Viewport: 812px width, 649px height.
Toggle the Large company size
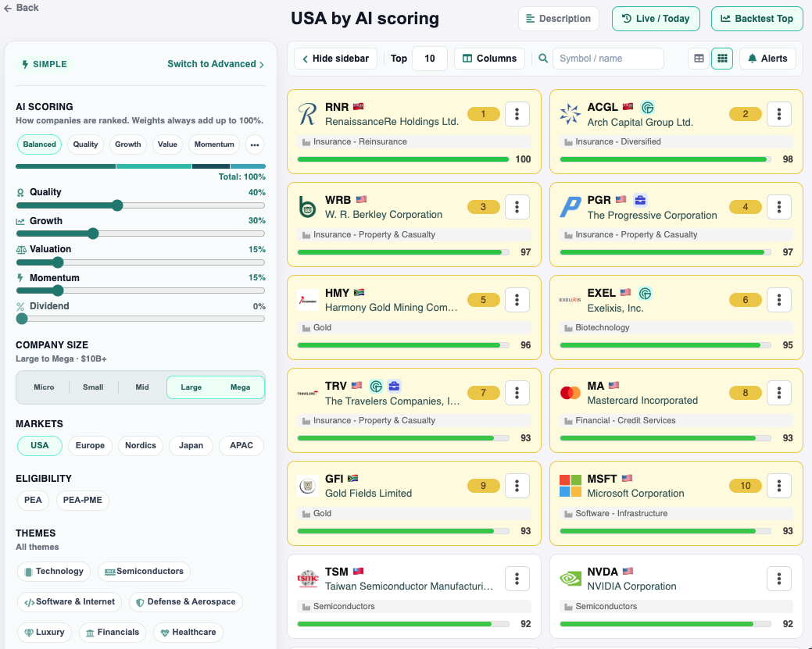pos(191,387)
